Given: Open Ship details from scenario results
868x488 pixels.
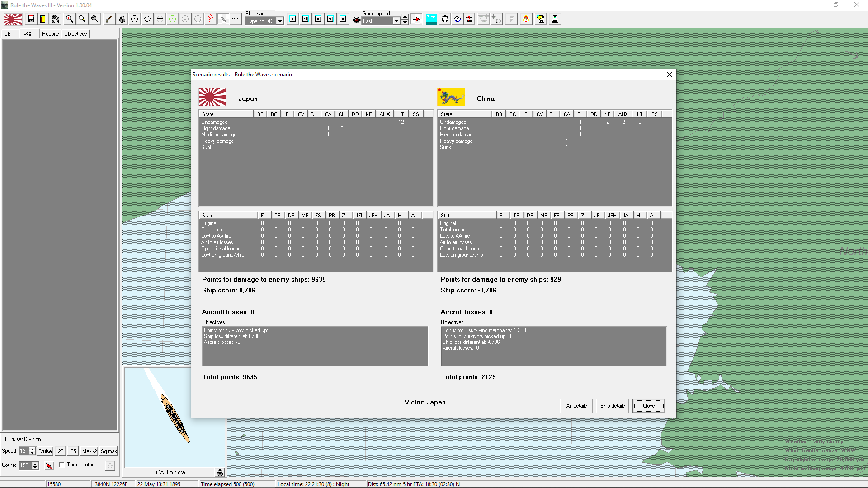Looking at the screenshot, I should click(x=612, y=406).
